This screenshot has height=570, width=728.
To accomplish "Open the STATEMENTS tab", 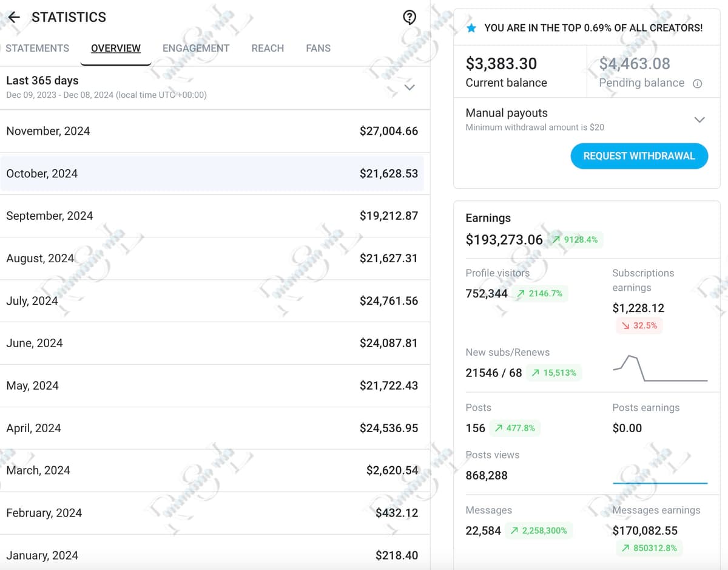I will [37, 48].
